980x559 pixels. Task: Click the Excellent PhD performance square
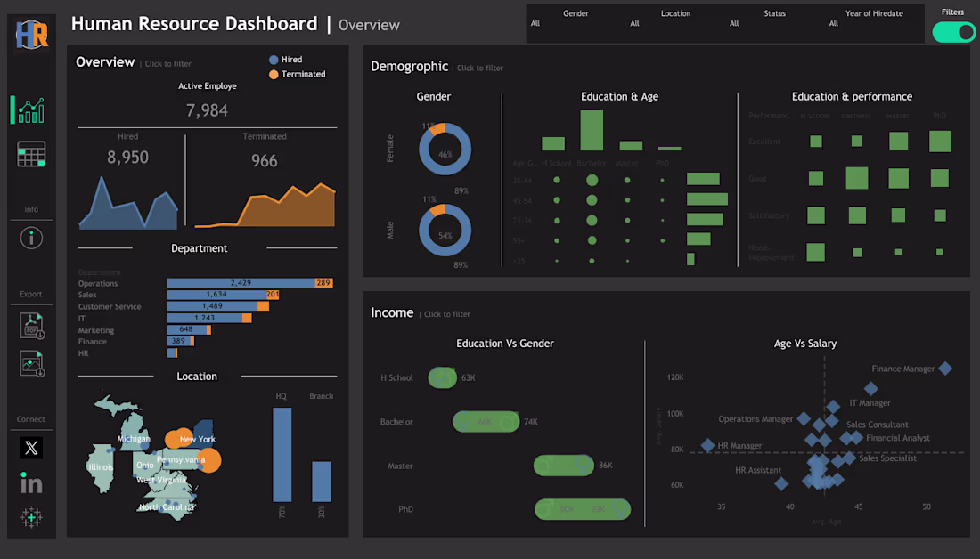(x=940, y=142)
